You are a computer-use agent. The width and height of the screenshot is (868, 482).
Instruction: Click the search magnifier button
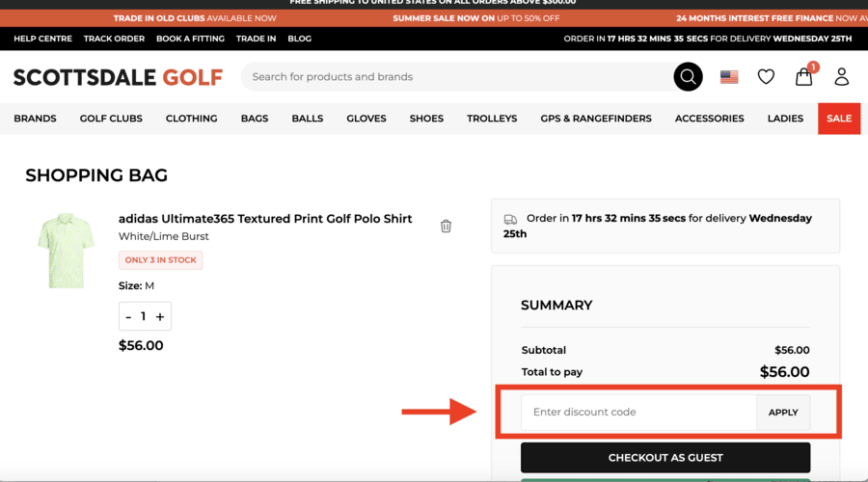[688, 76]
